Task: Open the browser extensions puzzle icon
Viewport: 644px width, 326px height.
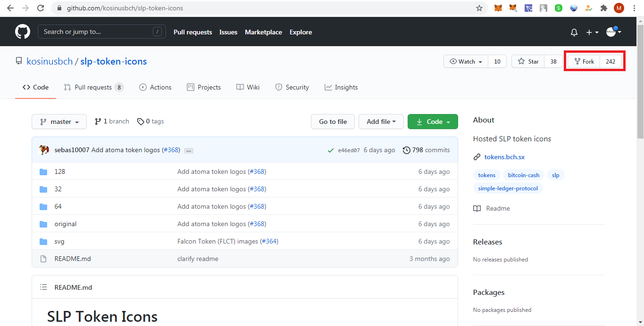Action: pyautogui.click(x=603, y=8)
